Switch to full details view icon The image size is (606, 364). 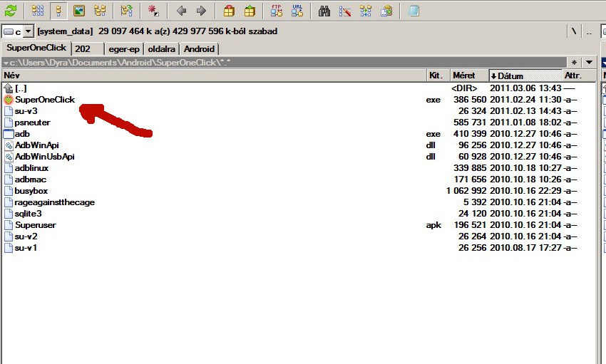58,11
